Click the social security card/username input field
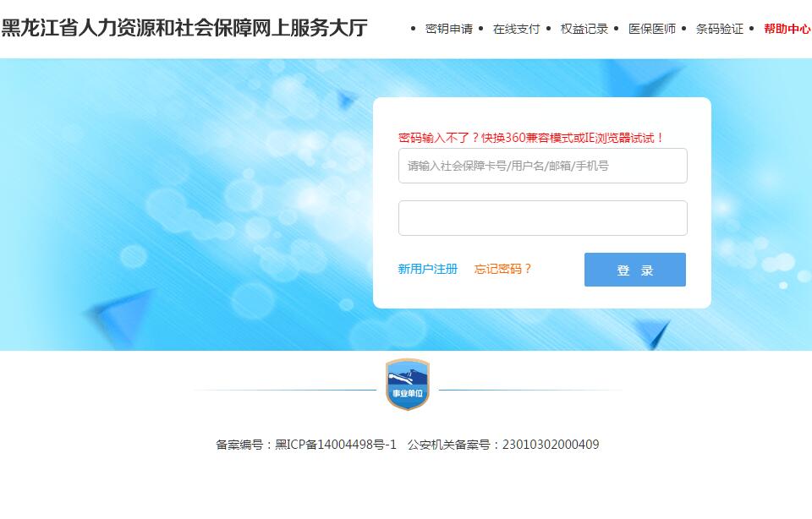The width and height of the screenshot is (812, 519). pyautogui.click(x=543, y=166)
